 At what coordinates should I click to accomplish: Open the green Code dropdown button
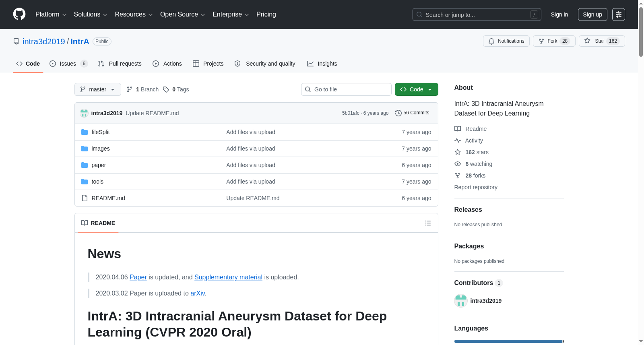(x=417, y=89)
